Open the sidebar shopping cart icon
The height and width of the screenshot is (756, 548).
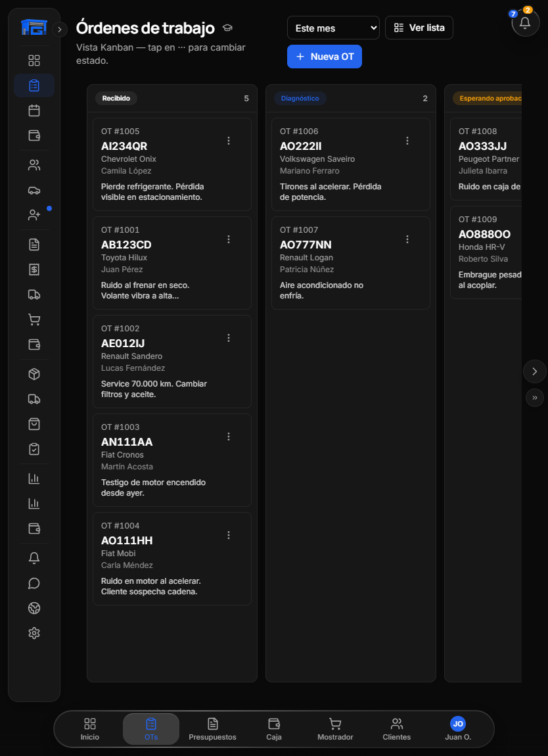coord(34,319)
